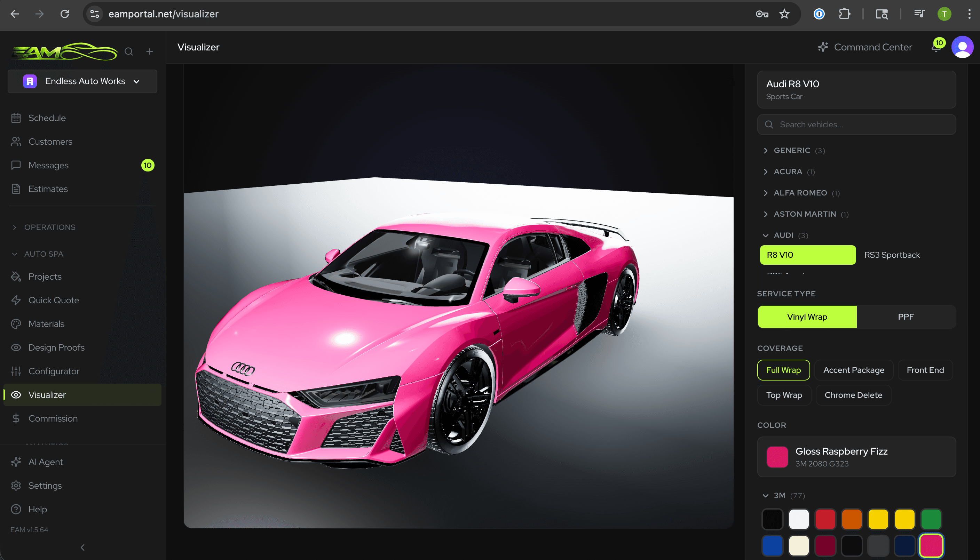
Task: Click the EAM logo
Action: 64,51
